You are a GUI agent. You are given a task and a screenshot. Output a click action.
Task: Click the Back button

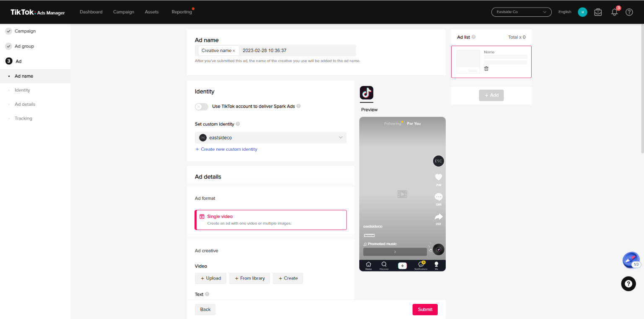click(205, 309)
